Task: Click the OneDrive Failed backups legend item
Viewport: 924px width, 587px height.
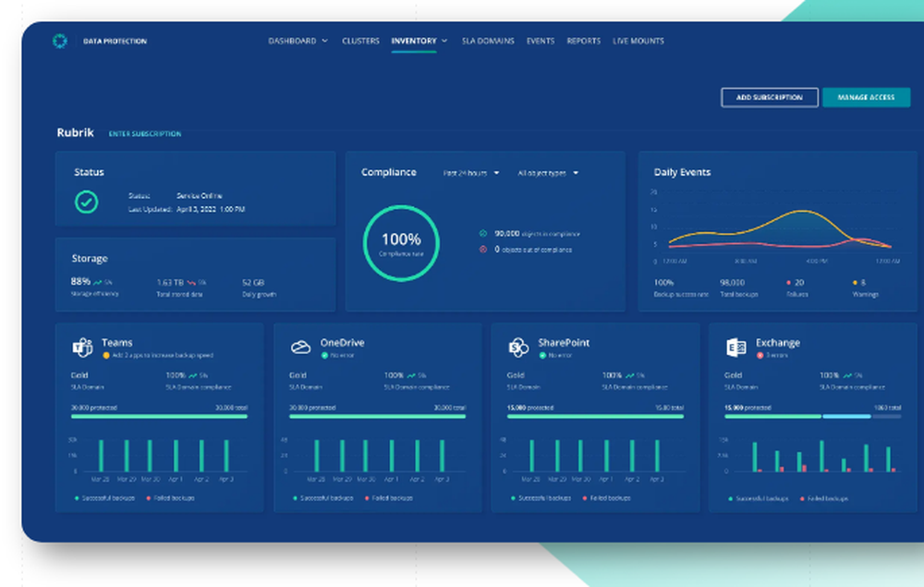Action: (388, 498)
